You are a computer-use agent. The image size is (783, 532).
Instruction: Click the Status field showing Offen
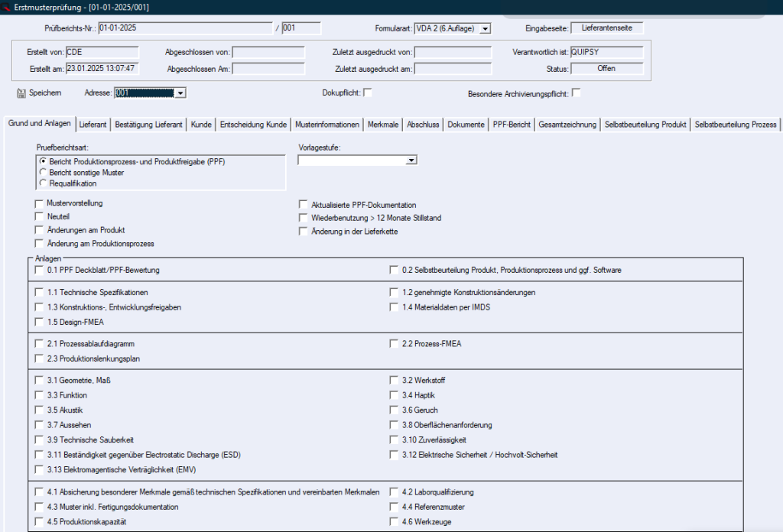pyautogui.click(x=606, y=69)
